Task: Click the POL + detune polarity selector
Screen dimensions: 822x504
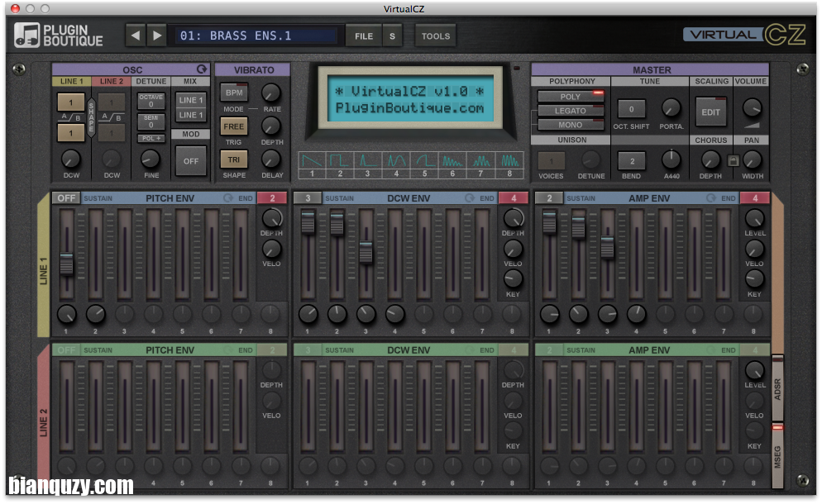Action: click(151, 138)
